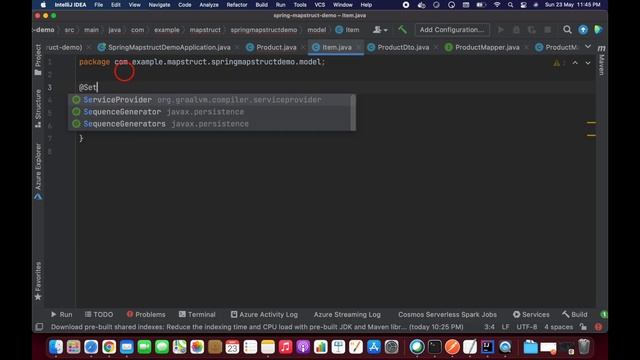Open the Structure tool window
This screenshot has width=640, height=360.
pos(38,108)
